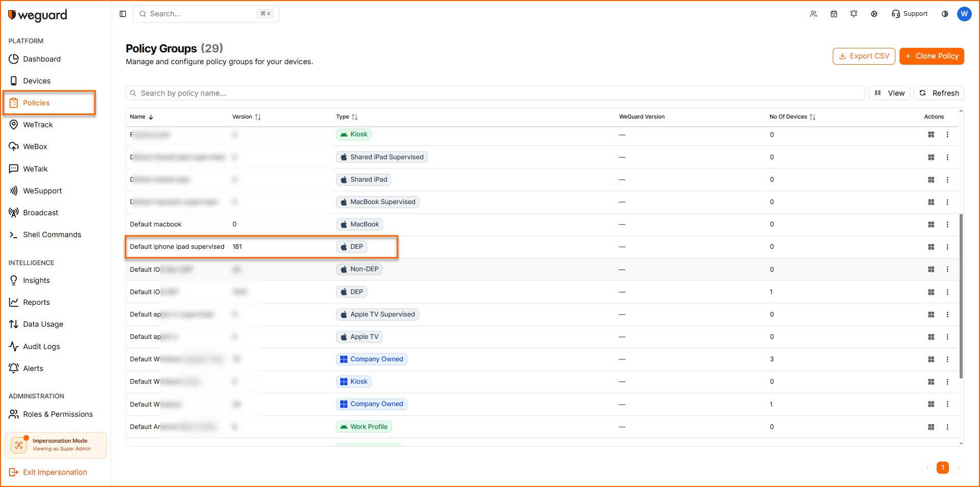Collapse the sidebar panel toggle icon
This screenshot has height=487, width=980.
click(x=123, y=14)
